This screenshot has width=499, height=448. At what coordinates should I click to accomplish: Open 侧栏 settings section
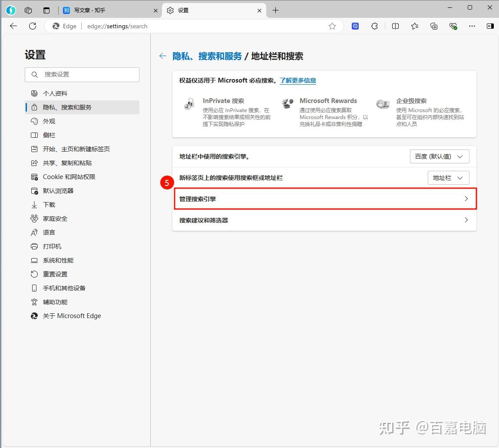(82, 135)
